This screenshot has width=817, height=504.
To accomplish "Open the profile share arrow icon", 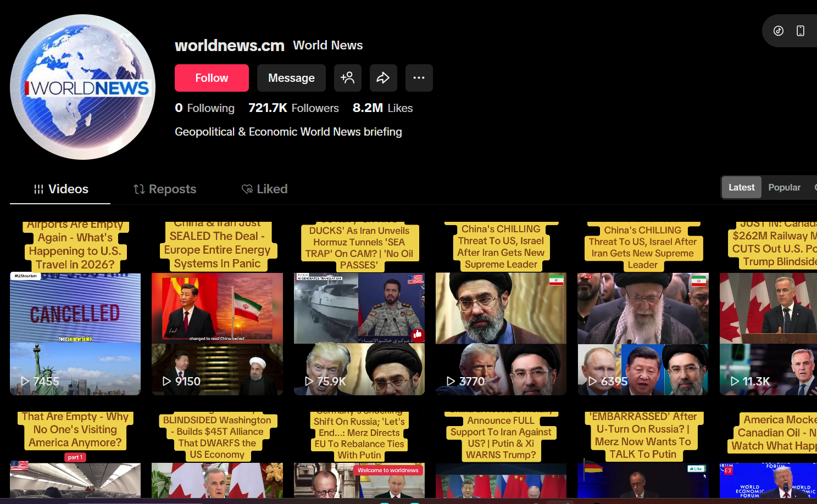I will pyautogui.click(x=383, y=78).
